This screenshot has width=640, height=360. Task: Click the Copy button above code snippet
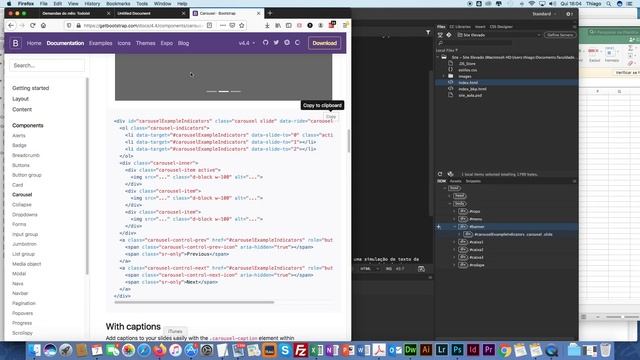coord(331,117)
